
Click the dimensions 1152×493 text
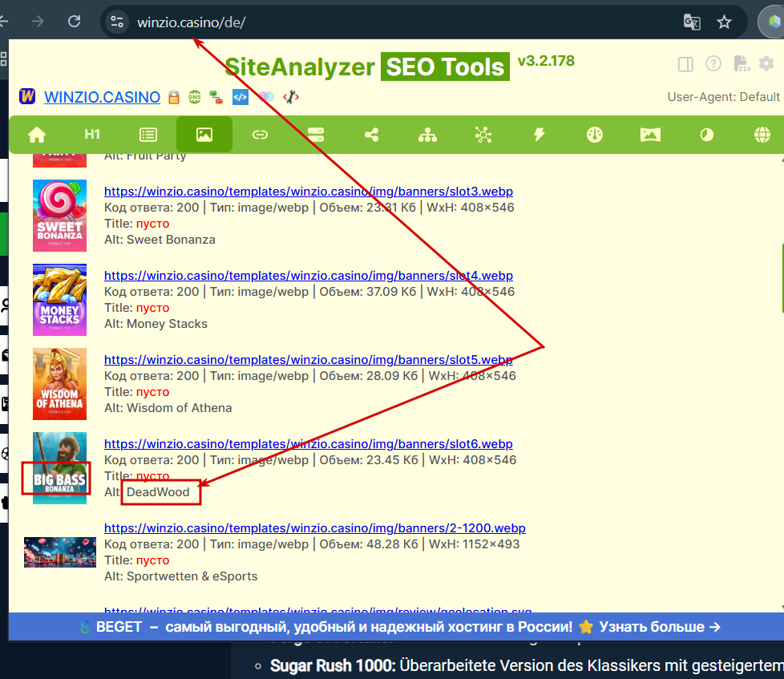pos(491,544)
